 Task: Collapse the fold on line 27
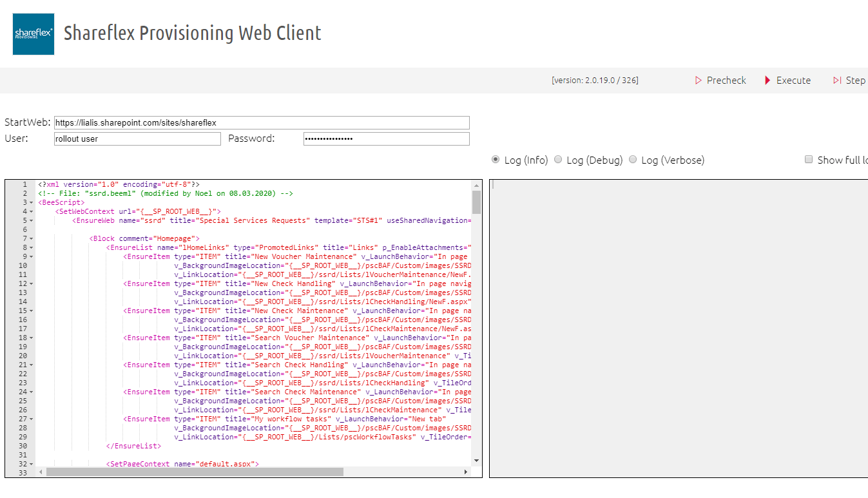click(x=32, y=419)
